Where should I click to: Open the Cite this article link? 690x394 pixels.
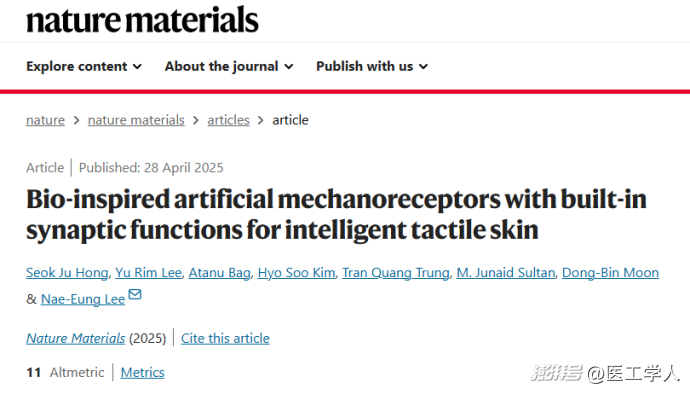coord(225,338)
